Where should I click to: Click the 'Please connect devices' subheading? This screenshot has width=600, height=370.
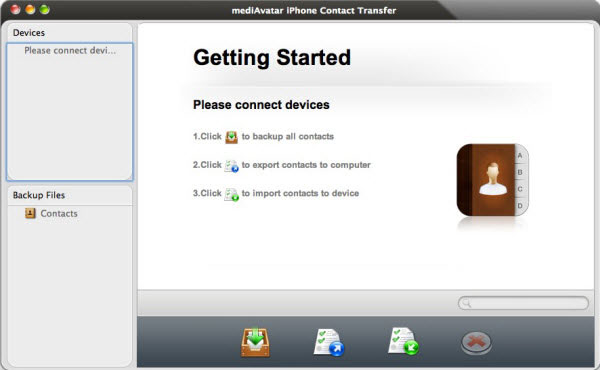261,105
